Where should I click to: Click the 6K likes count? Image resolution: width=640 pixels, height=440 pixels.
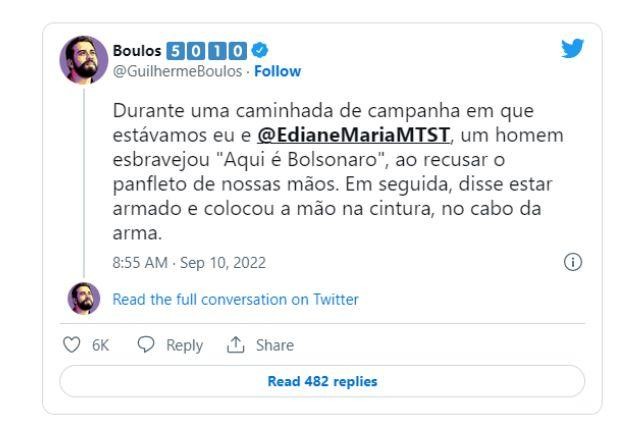pyautogui.click(x=98, y=345)
